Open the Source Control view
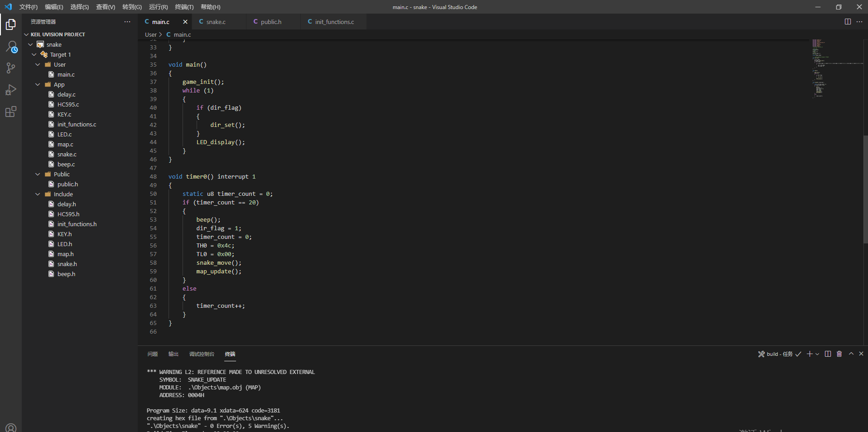 [11, 68]
